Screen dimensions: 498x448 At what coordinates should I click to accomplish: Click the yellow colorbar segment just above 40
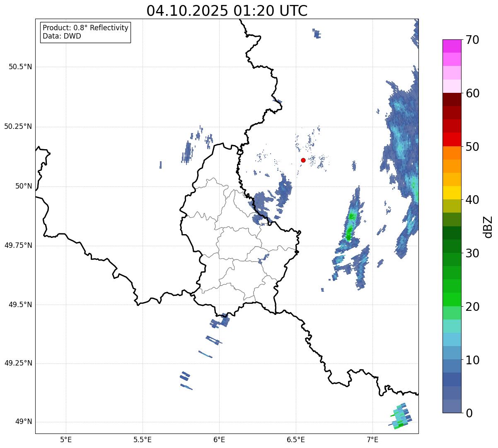point(452,193)
